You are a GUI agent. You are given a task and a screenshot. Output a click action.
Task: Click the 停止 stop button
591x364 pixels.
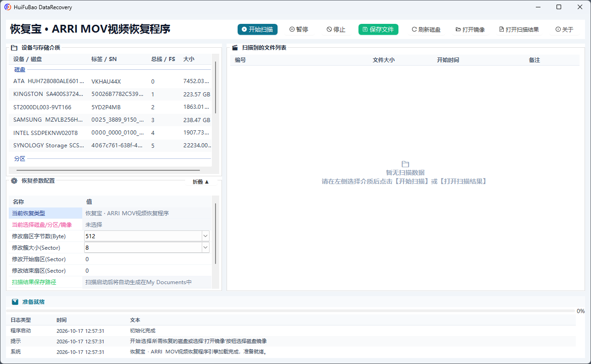click(x=336, y=29)
